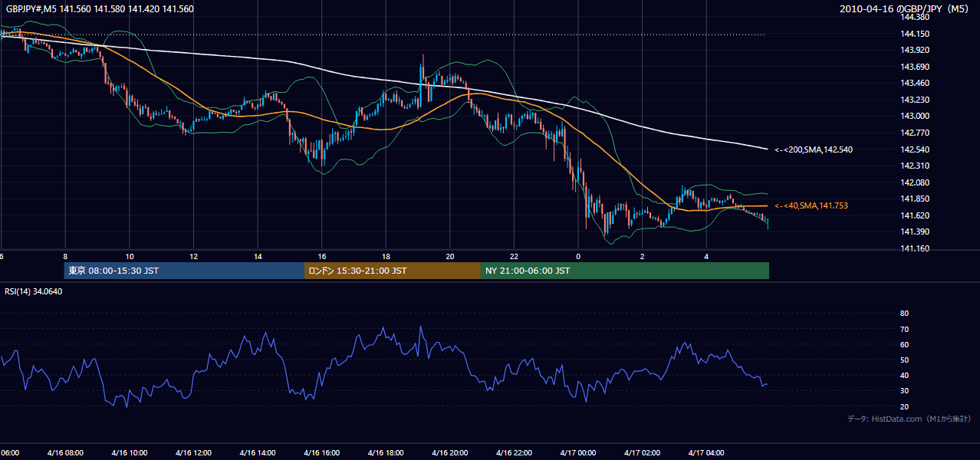Click the 60 level on the RSI scale
Image resolution: width=980 pixels, height=460 pixels.
(904, 344)
